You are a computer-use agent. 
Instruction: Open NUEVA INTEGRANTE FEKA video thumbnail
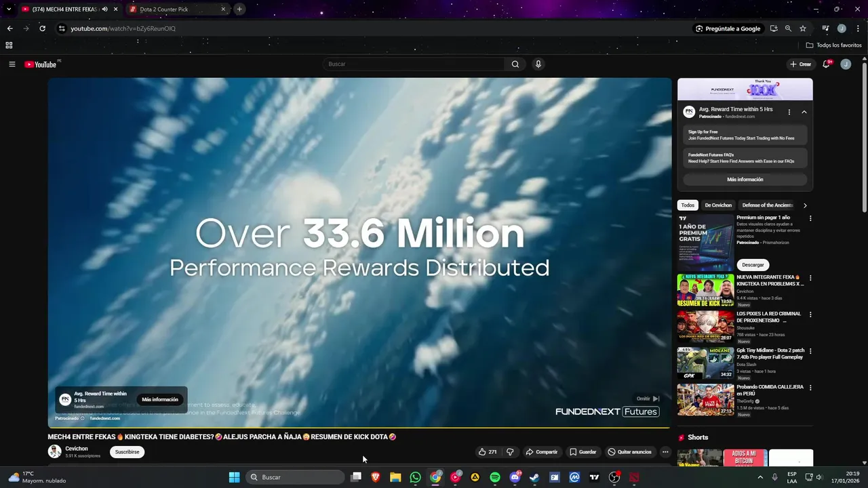tap(705, 291)
